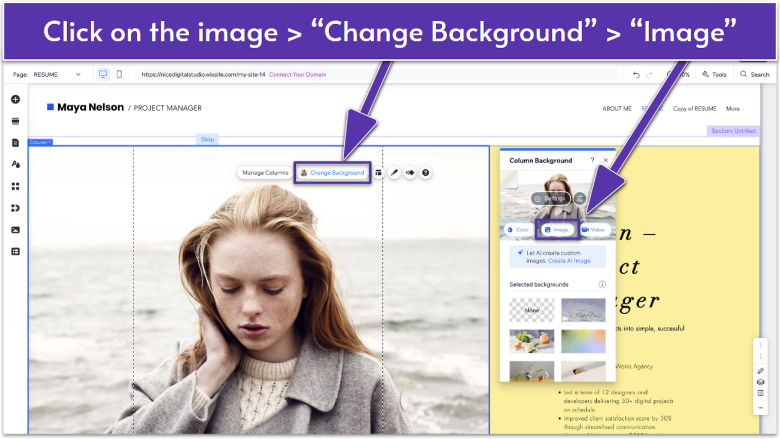The width and height of the screenshot is (780, 439).
Task: Click the Add Elements plus icon
Action: coord(15,99)
